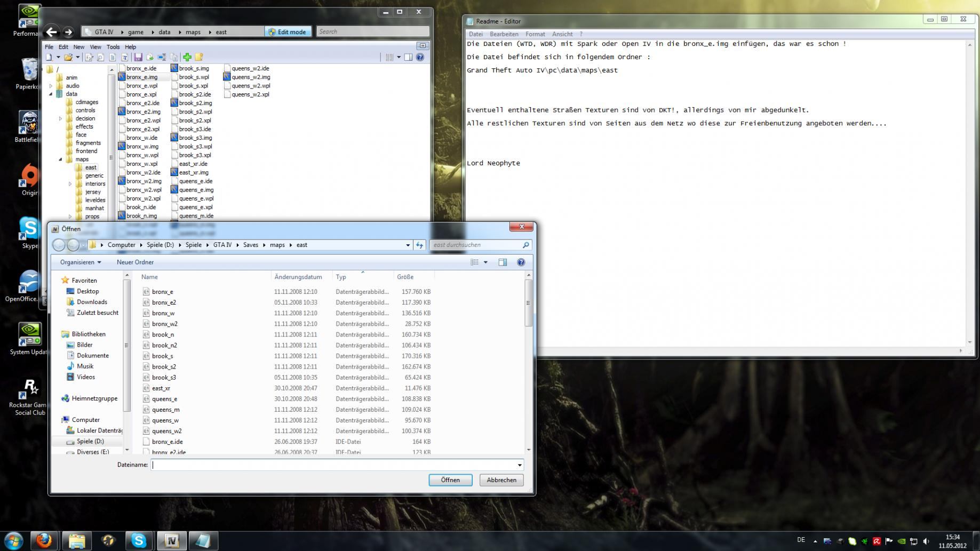Open the Tools menu in OpenIV
Viewport: 980px width, 551px height.
pyautogui.click(x=113, y=47)
